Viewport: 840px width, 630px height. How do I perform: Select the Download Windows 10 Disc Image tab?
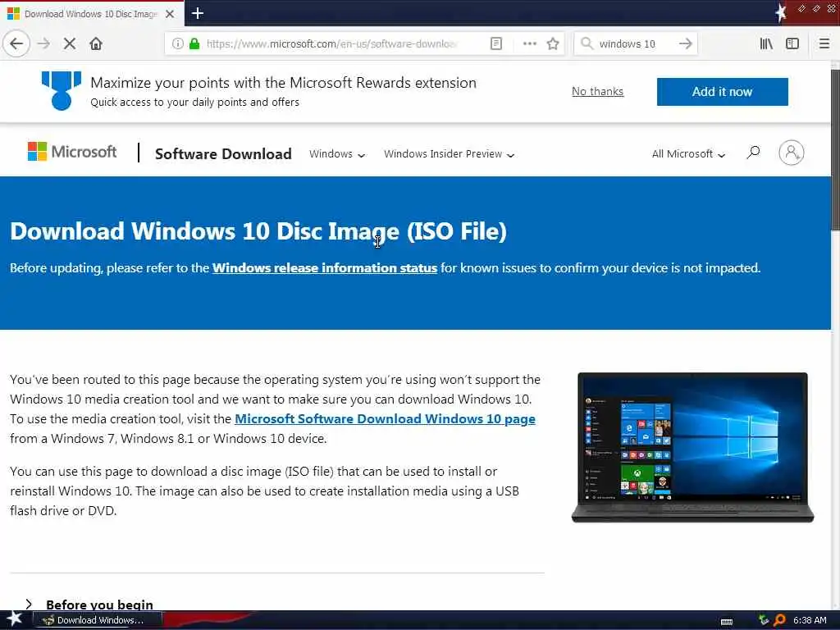point(91,14)
